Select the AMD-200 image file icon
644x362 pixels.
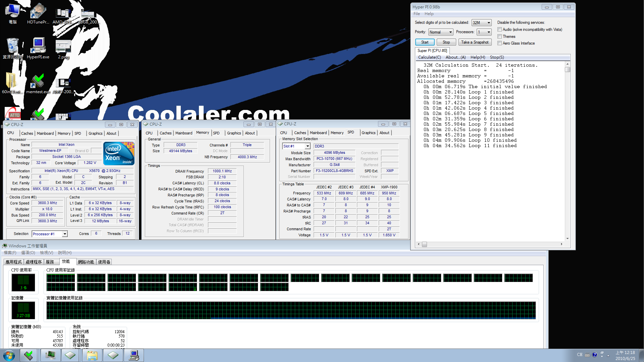pos(64,85)
